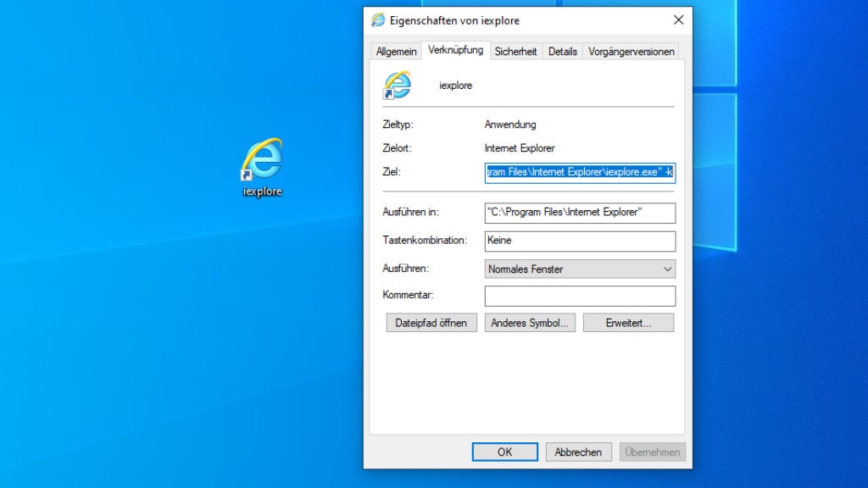Viewport: 868px width, 488px height.
Task: Expand the Ausführen 'Normales Fenster' dropdown
Action: click(x=580, y=269)
